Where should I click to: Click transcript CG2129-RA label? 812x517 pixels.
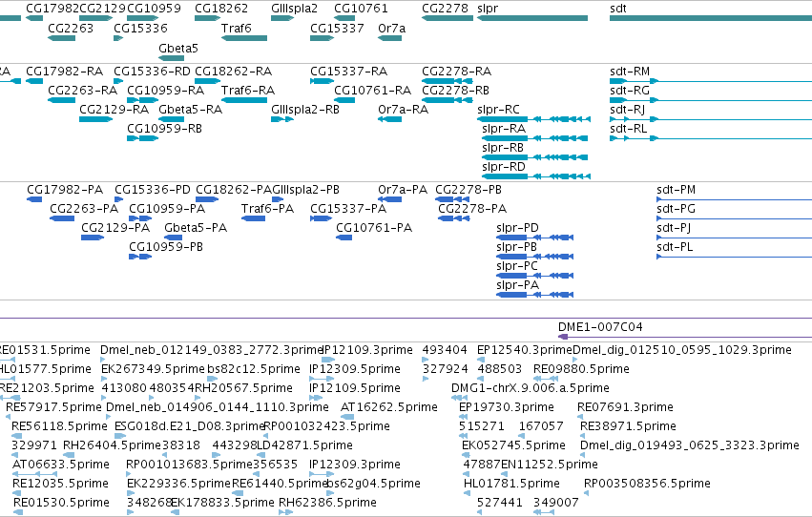coord(114,109)
